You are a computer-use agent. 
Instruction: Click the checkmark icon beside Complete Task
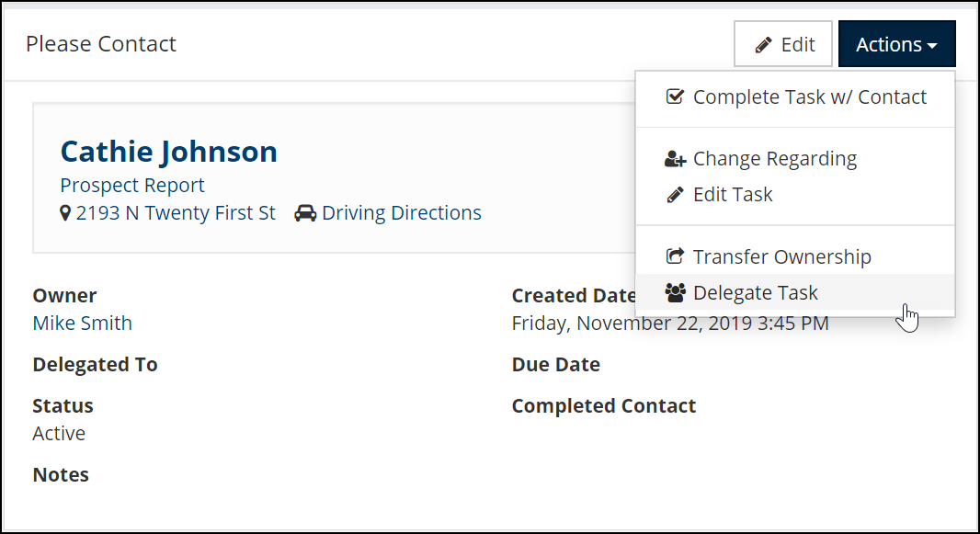(675, 97)
